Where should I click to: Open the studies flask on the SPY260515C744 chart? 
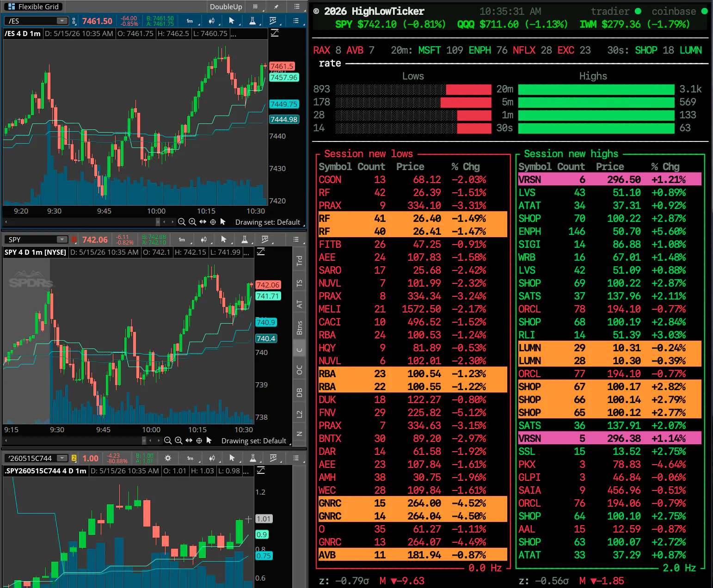coord(252,458)
